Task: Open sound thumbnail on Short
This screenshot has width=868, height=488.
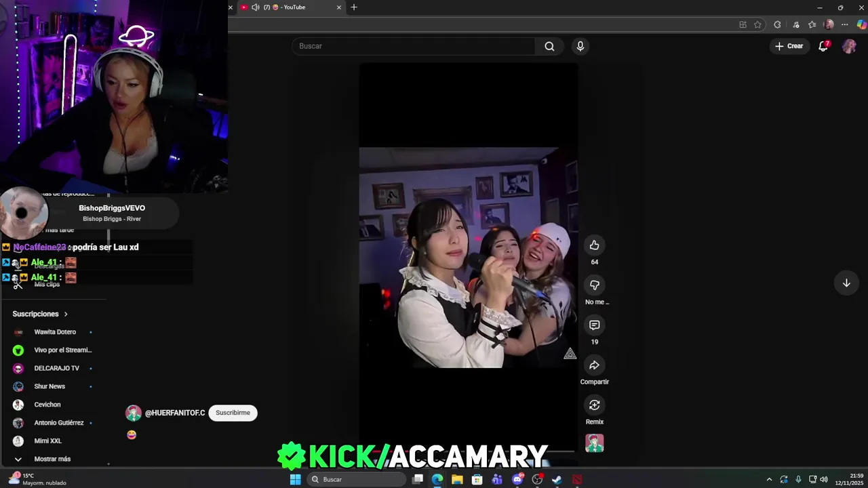Action: click(594, 443)
